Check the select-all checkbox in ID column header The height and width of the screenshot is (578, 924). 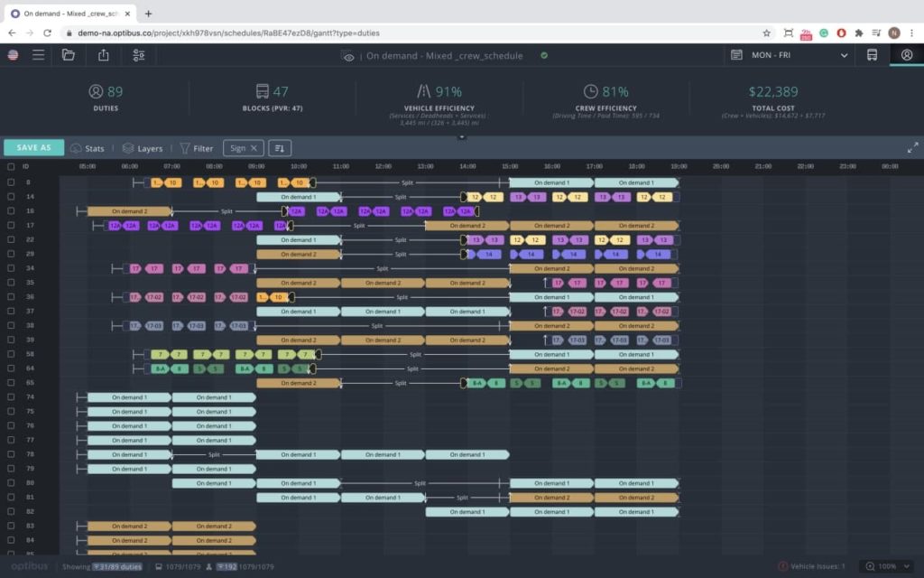[x=12, y=167]
